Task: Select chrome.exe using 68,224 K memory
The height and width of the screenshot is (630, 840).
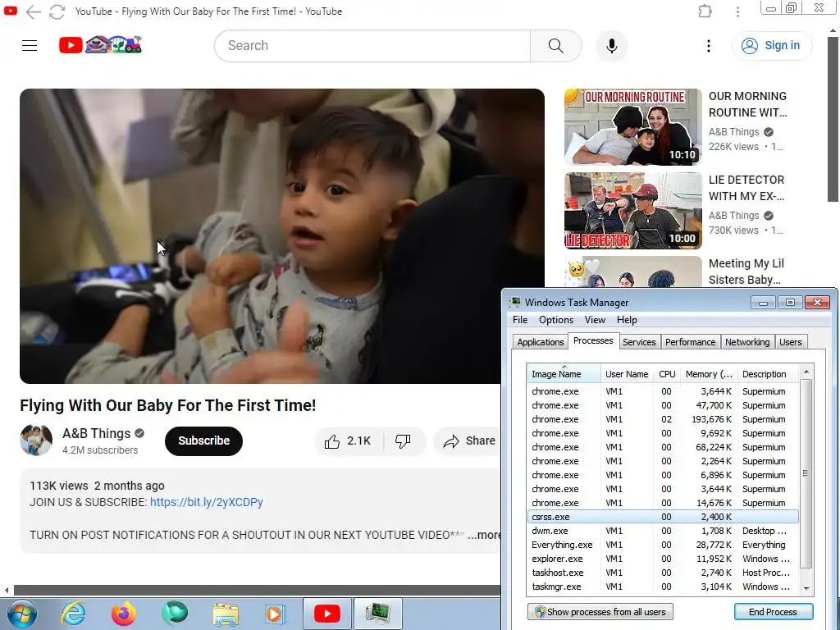Action: 663,447
